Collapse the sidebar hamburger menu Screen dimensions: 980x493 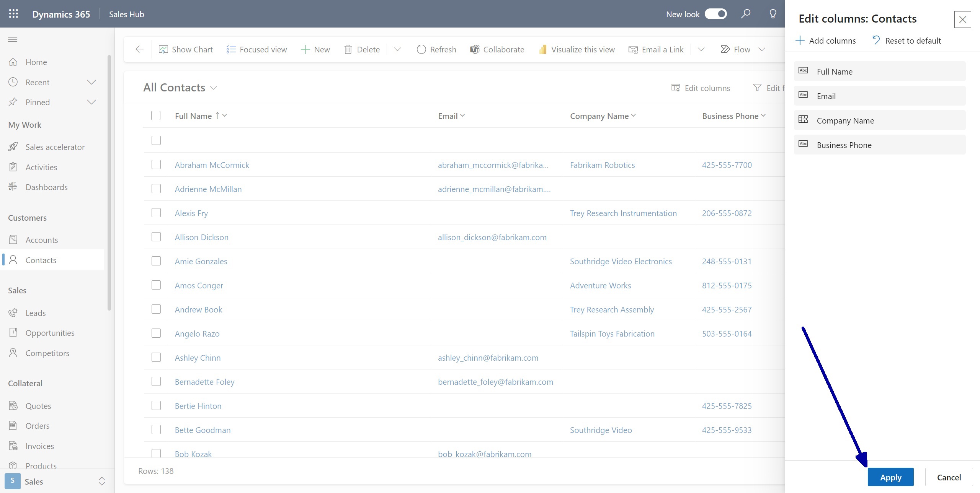(x=13, y=39)
